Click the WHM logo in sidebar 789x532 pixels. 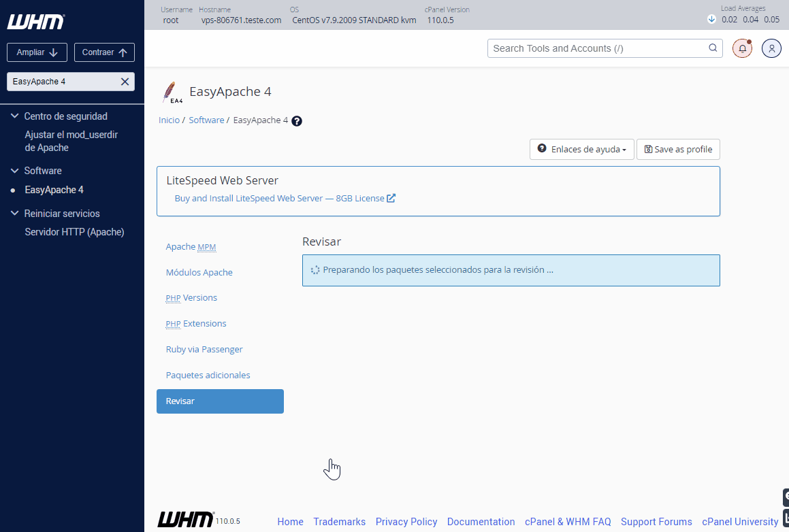pos(35,22)
